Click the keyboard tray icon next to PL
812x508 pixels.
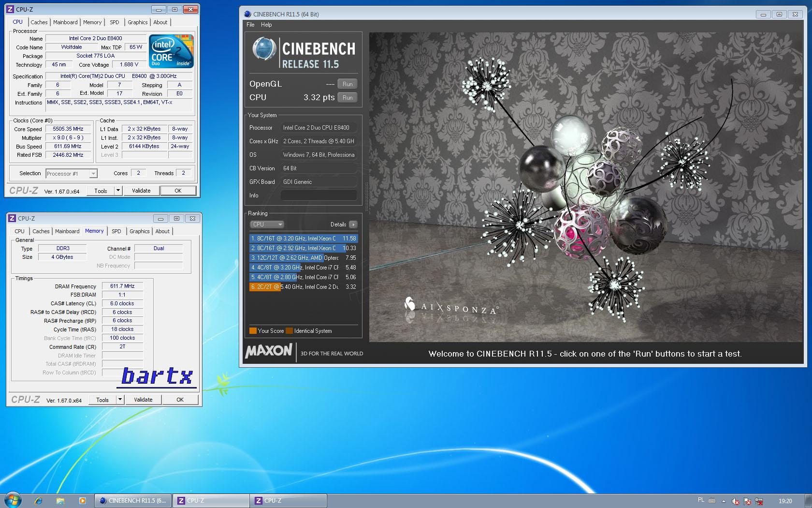click(711, 500)
